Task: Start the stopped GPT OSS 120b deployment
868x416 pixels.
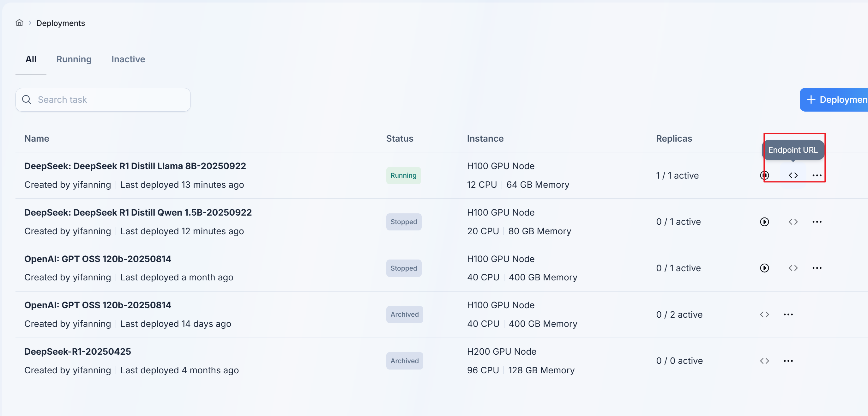Action: coord(764,268)
